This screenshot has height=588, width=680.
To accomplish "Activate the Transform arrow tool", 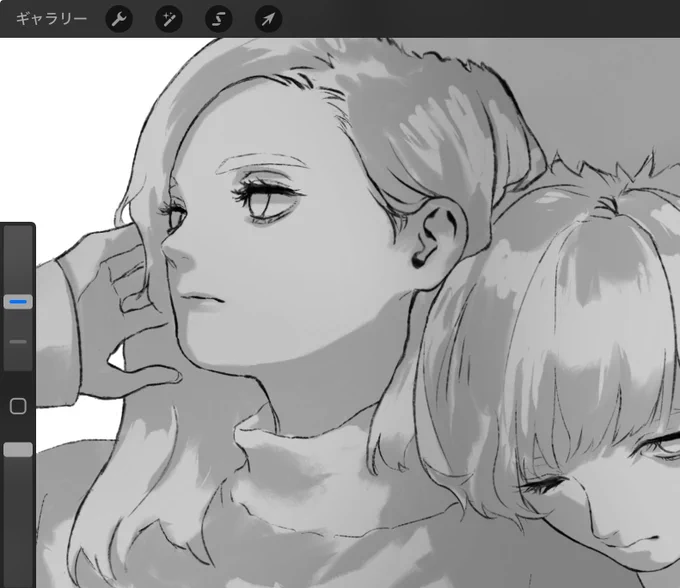I will click(x=268, y=19).
